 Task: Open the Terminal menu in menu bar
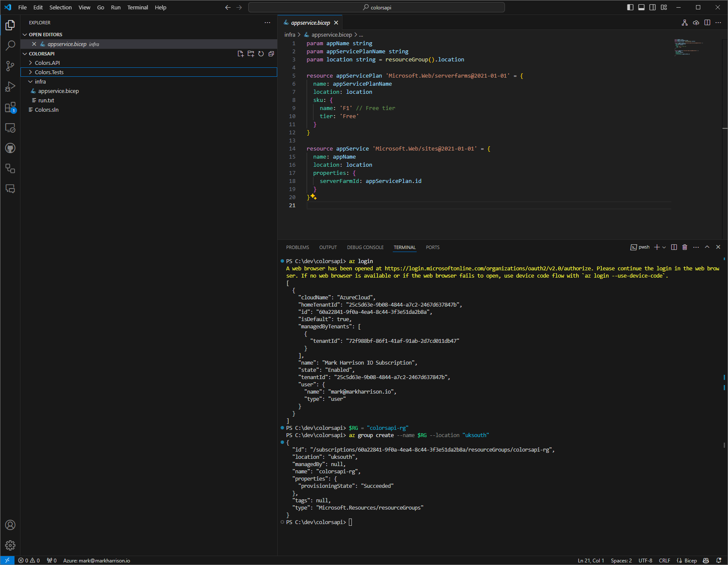tap(137, 7)
